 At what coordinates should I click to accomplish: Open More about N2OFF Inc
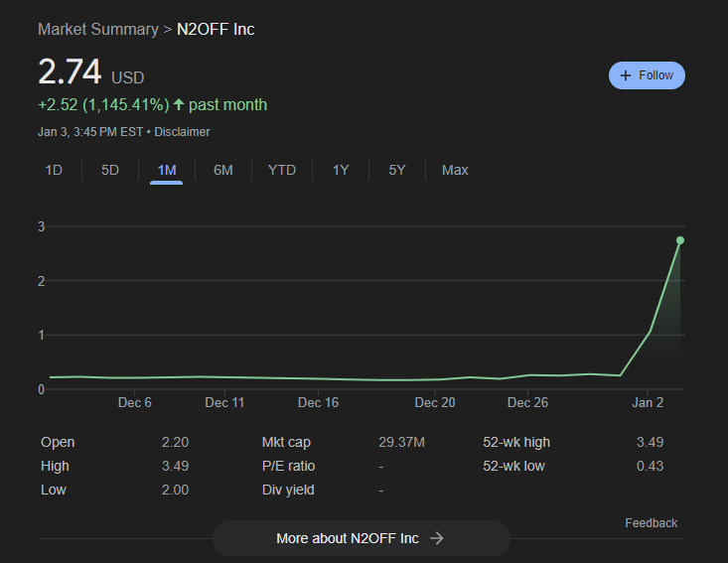pos(362,538)
